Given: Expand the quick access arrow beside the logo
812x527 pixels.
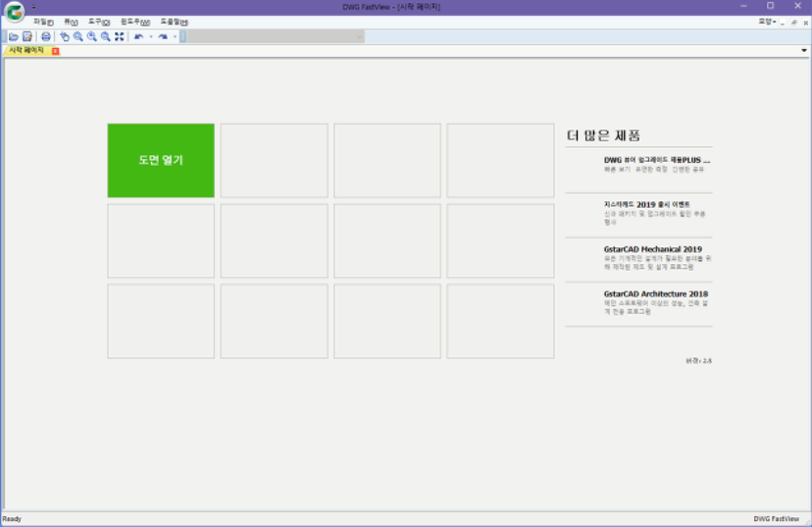Looking at the screenshot, I should pos(33,7).
